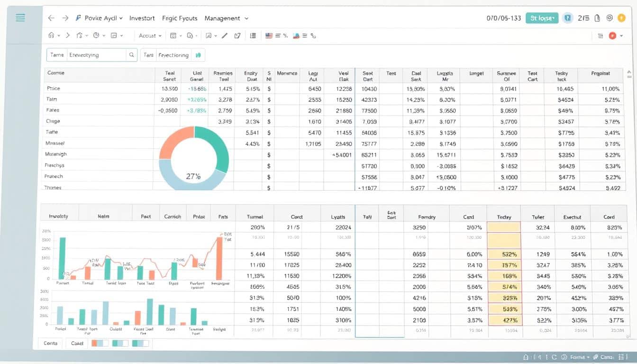
Task: Click the Cana item in status bar
Action: coord(607,357)
